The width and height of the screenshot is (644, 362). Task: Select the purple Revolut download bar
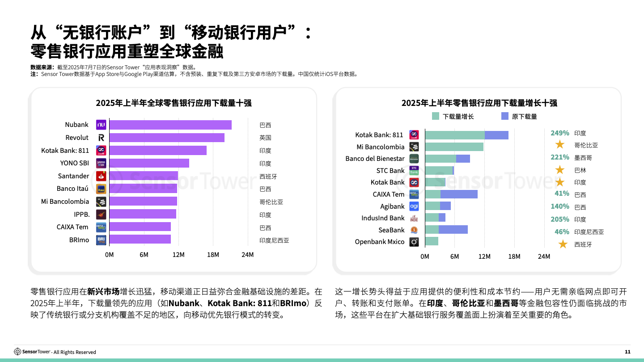click(167, 138)
